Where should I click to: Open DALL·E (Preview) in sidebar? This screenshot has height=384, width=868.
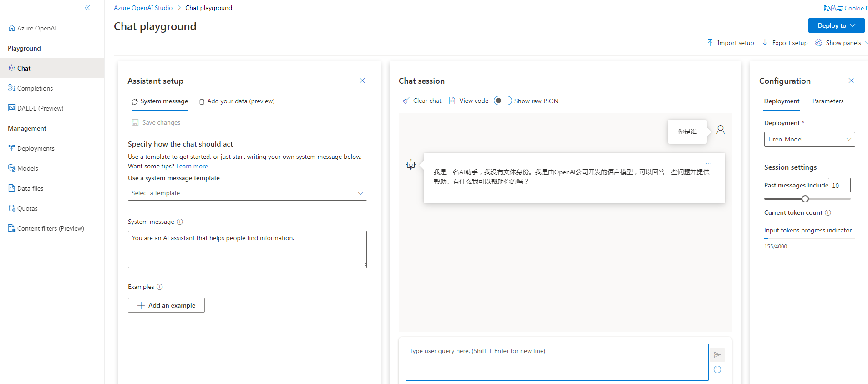36,108
